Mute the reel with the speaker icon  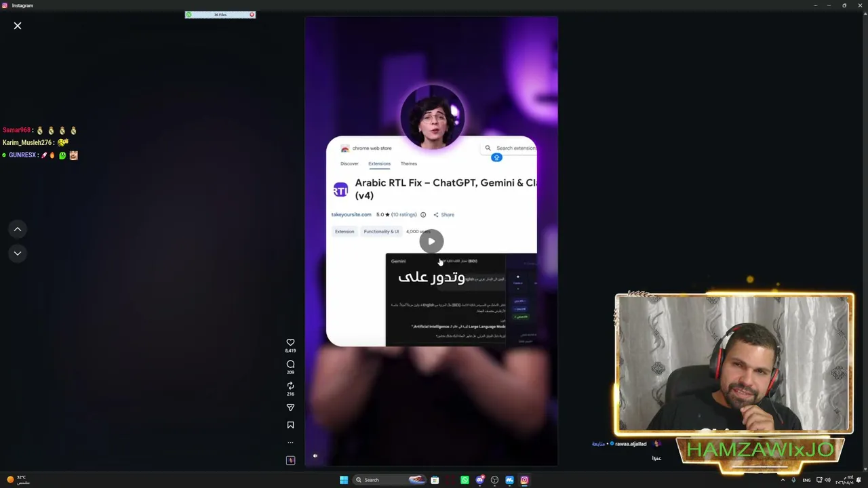pyautogui.click(x=315, y=456)
